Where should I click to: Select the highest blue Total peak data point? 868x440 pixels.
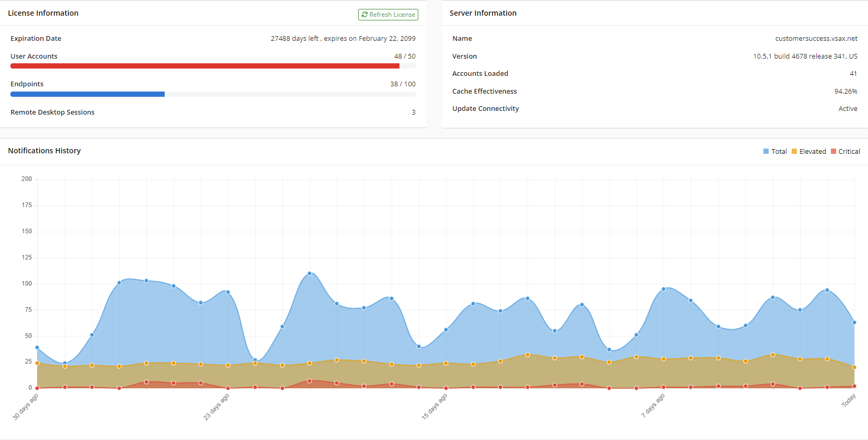point(310,273)
